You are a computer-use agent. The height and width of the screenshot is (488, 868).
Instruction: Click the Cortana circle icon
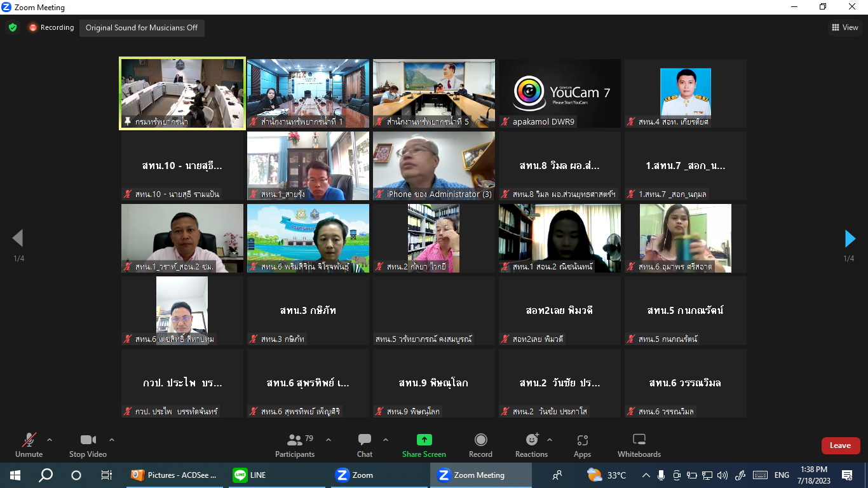[76, 475]
